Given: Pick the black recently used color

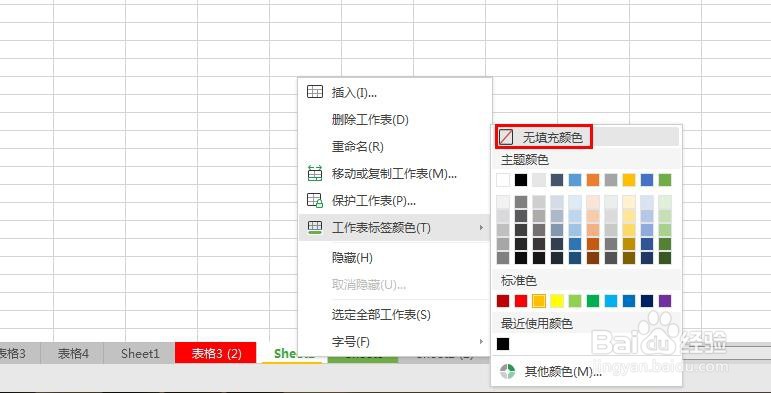Looking at the screenshot, I should (503, 344).
